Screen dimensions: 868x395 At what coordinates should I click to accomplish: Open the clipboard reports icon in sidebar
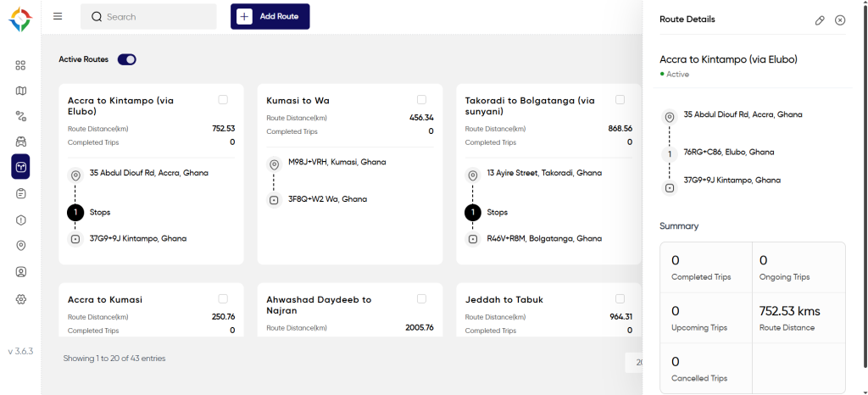click(x=20, y=193)
